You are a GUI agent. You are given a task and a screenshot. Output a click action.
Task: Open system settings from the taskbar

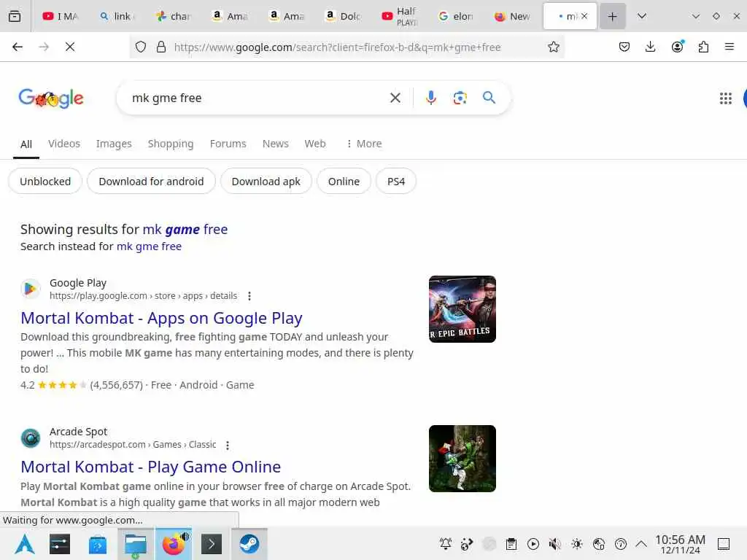click(x=60, y=543)
